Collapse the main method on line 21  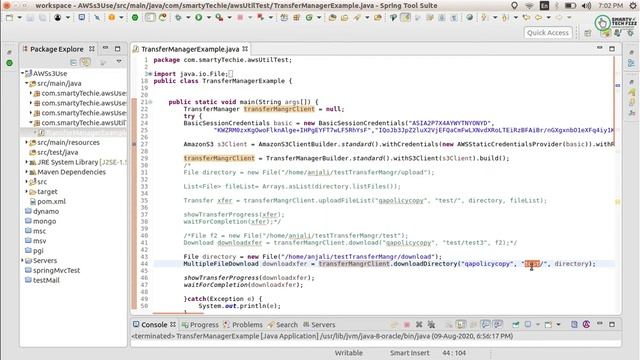[x=150, y=102]
